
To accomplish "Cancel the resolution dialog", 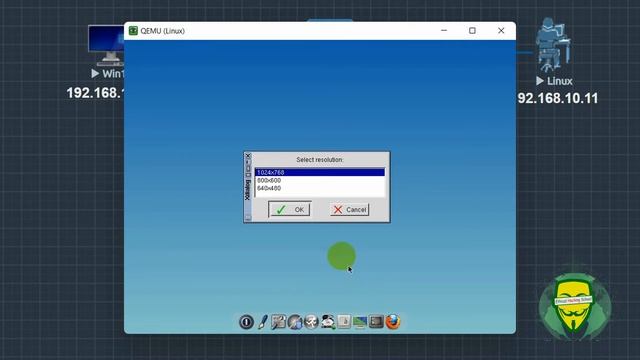I will coord(350,209).
